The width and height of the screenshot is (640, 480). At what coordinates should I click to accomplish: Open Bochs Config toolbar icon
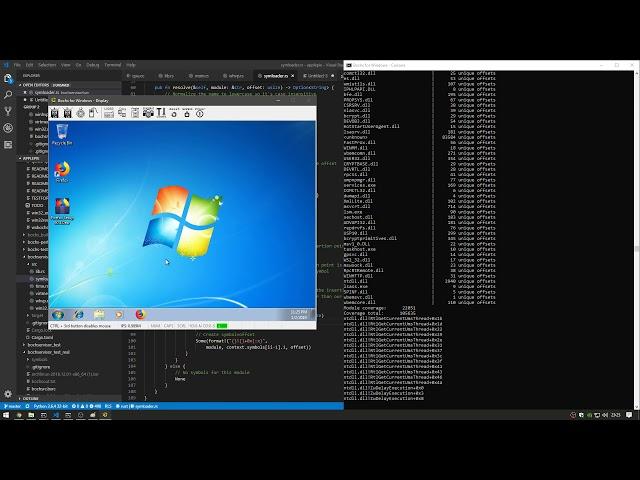click(x=161, y=113)
